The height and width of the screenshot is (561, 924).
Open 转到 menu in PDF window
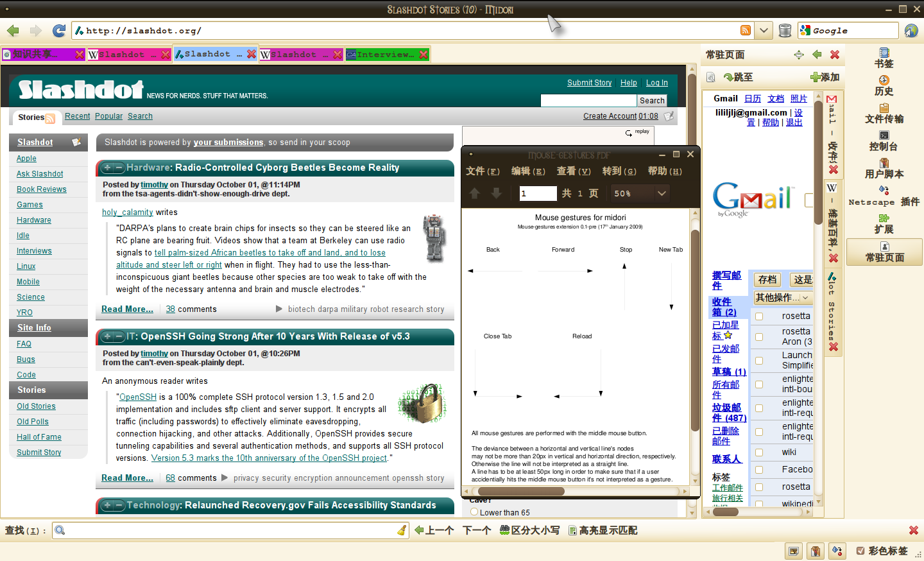pos(619,171)
